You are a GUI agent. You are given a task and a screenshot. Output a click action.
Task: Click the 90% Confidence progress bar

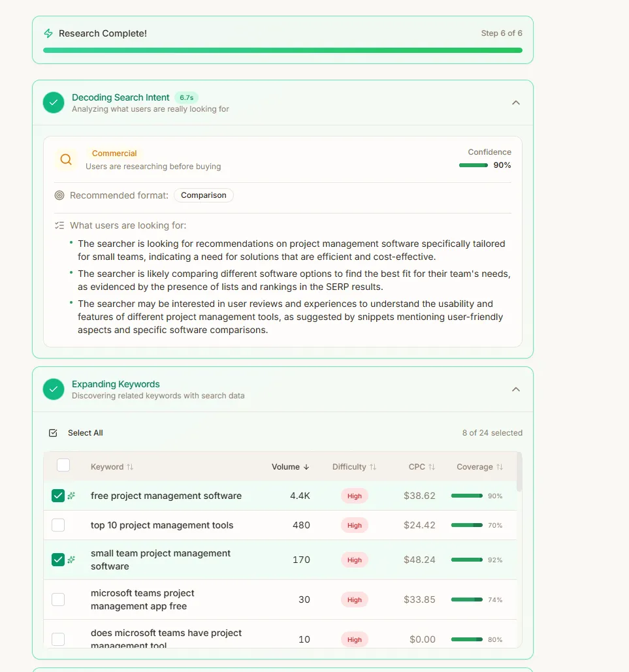(x=473, y=165)
